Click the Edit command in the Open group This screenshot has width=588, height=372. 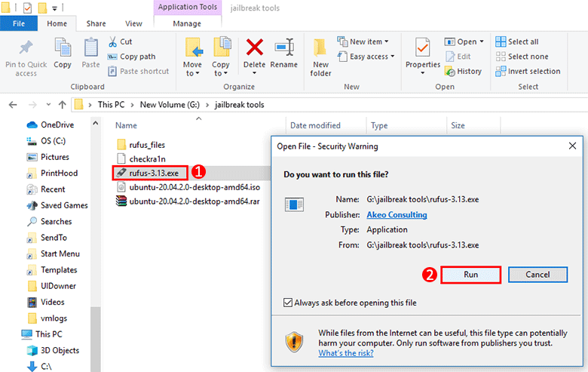point(458,57)
